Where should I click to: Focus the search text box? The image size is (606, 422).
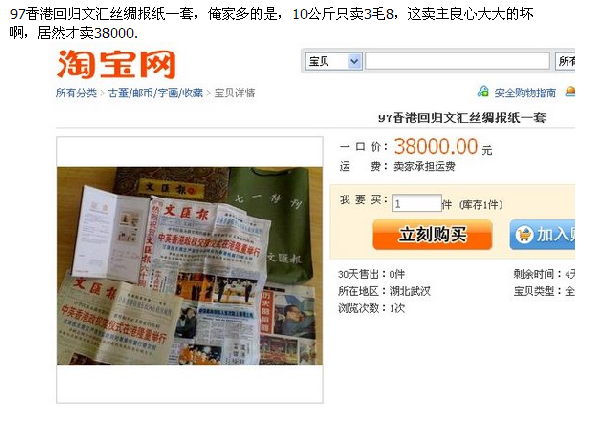click(x=457, y=61)
